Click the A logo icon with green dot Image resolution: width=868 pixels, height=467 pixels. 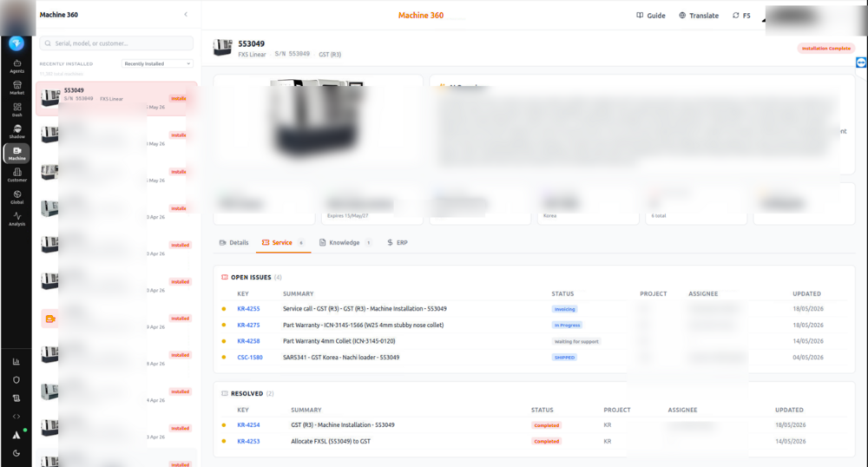(x=16, y=435)
